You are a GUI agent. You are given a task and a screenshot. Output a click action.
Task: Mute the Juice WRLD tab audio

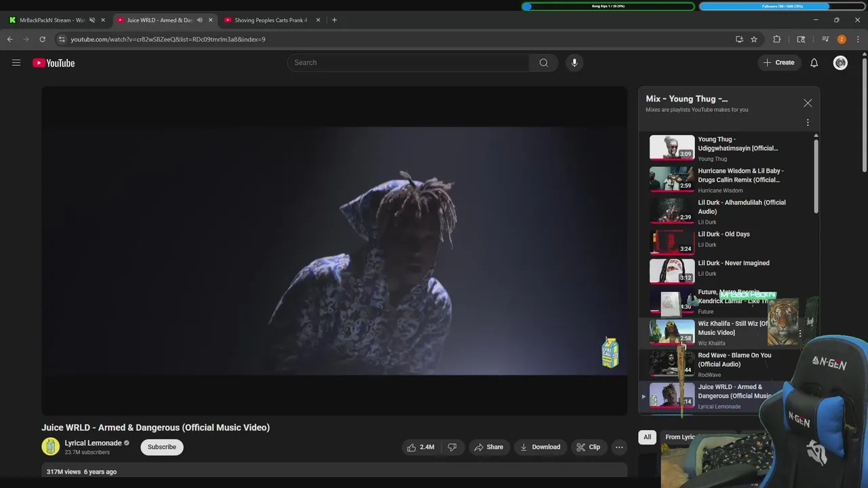click(x=199, y=20)
